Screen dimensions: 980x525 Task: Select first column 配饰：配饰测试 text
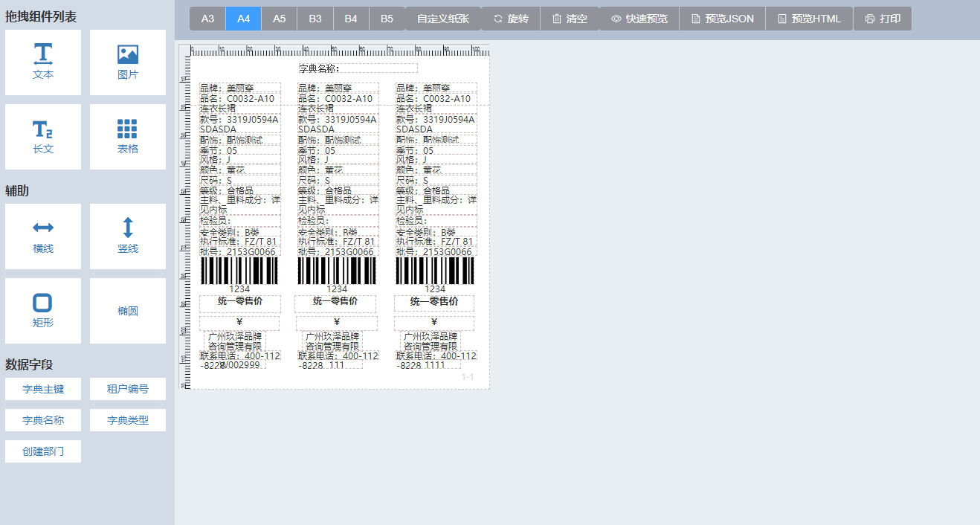pyautogui.click(x=240, y=140)
